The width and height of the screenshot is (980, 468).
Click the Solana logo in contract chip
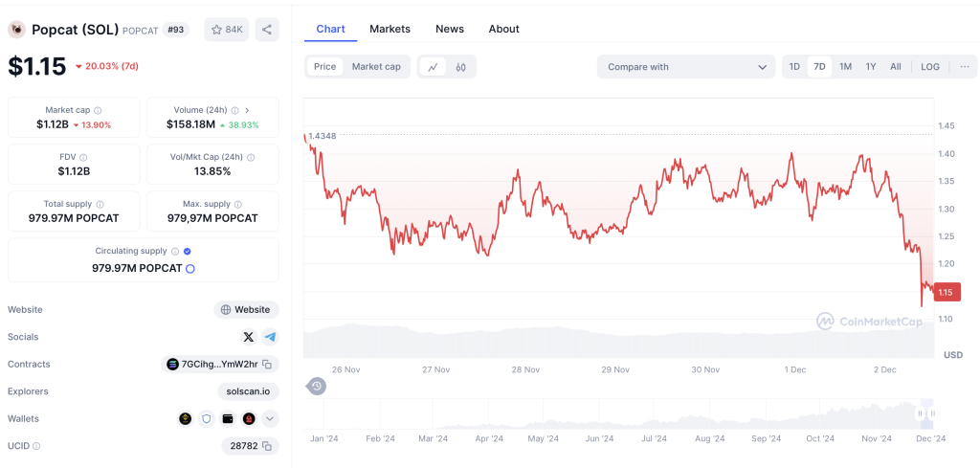[173, 365]
